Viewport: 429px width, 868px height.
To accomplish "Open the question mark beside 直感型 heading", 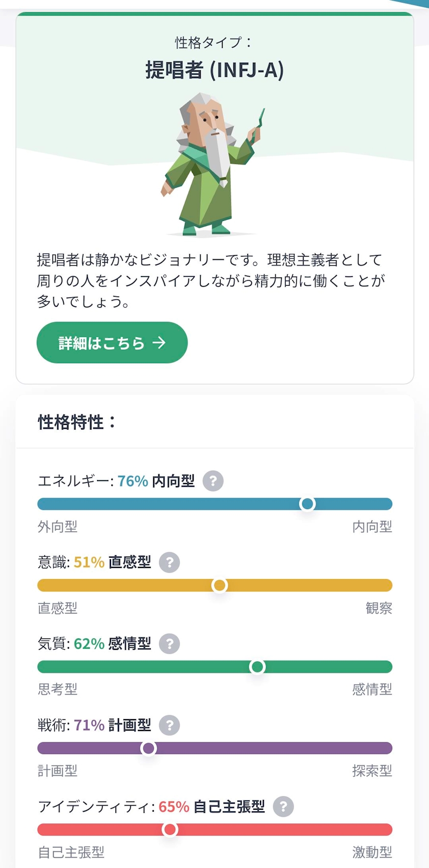I will 170,562.
